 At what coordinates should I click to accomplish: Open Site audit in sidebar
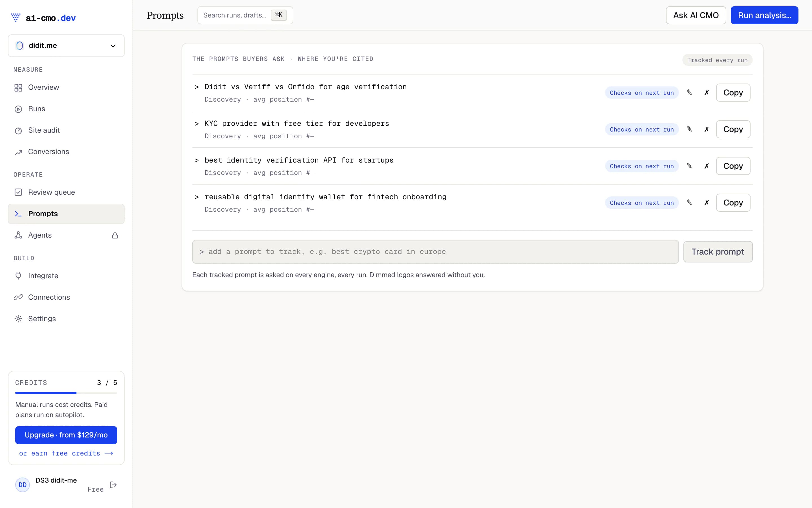point(66,130)
